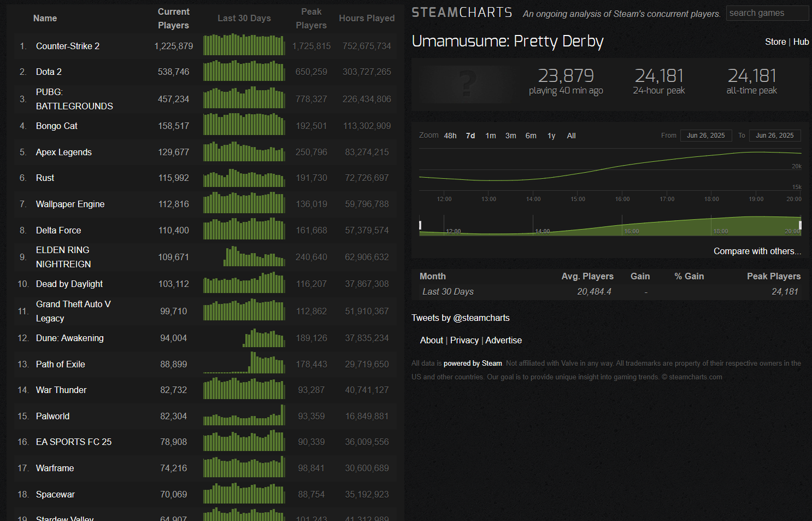Click ELDEN RING NIGHTREIGN 30-day sparkline
The width and height of the screenshot is (812, 521).
[x=244, y=256]
